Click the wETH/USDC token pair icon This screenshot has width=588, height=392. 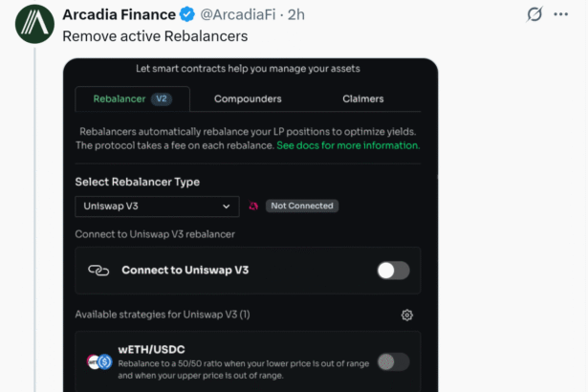[x=99, y=361]
